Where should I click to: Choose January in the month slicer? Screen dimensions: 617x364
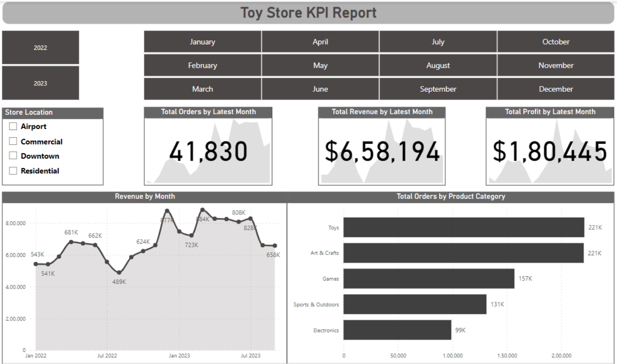(202, 42)
